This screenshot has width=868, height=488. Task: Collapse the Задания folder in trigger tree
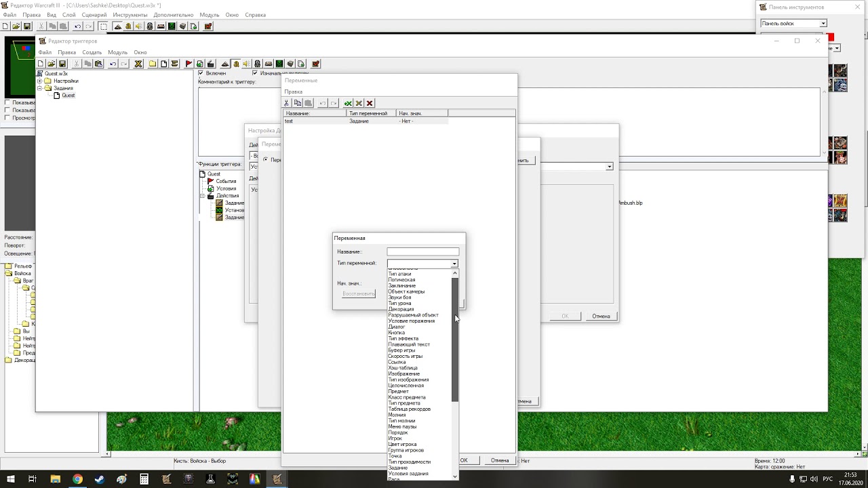pos(40,88)
